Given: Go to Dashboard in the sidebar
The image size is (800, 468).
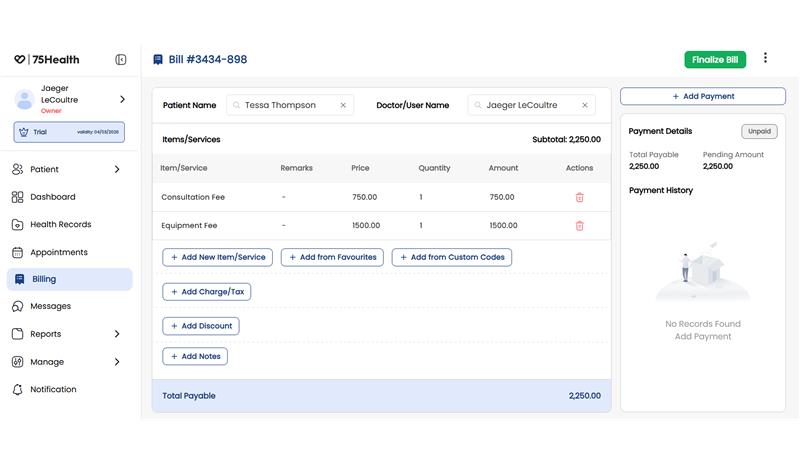Looking at the screenshot, I should coord(52,197).
